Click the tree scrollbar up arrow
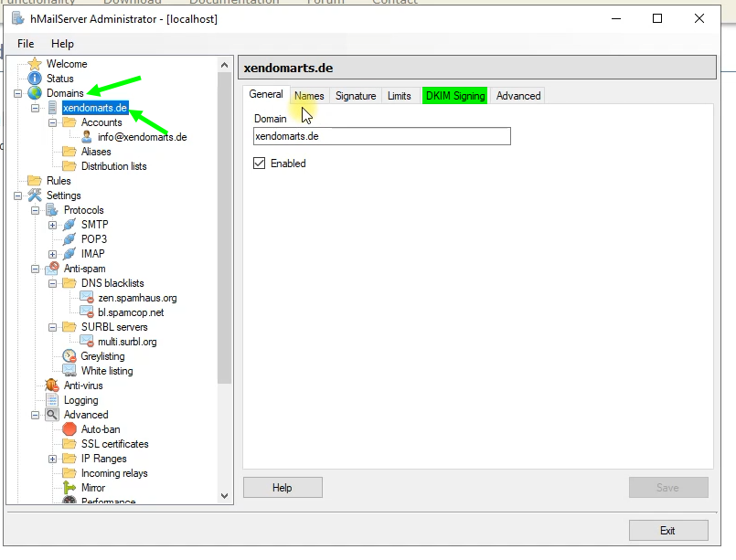The height and width of the screenshot is (560, 736). coord(224,65)
